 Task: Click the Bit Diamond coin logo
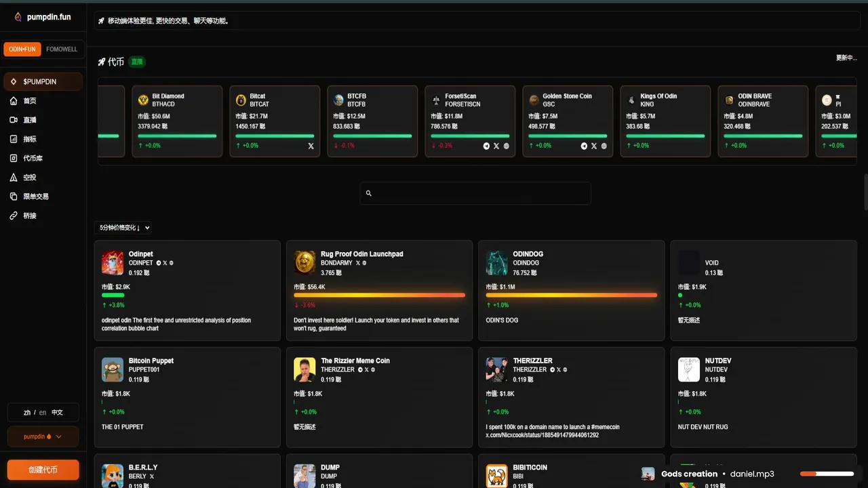pyautogui.click(x=143, y=100)
